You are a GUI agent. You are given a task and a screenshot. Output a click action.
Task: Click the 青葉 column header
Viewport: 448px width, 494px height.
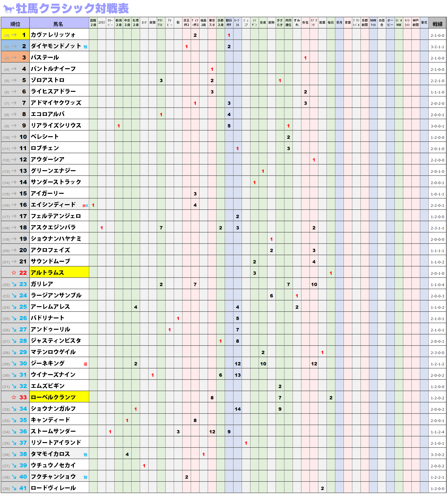point(348,23)
